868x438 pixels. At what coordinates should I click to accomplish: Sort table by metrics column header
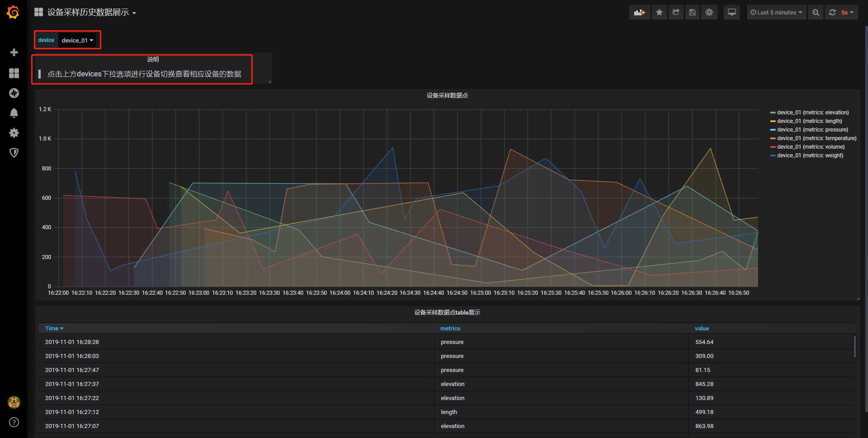(450, 329)
